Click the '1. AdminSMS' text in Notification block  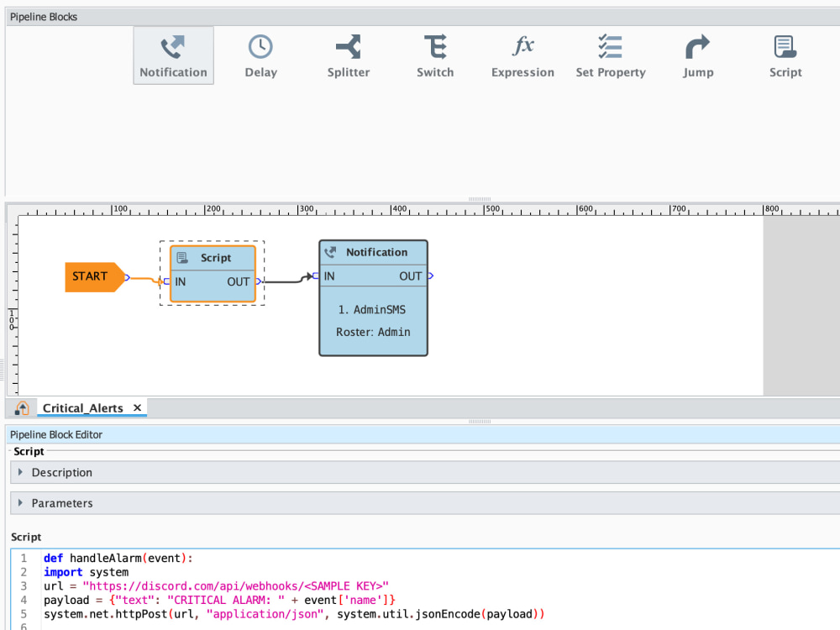pos(372,310)
